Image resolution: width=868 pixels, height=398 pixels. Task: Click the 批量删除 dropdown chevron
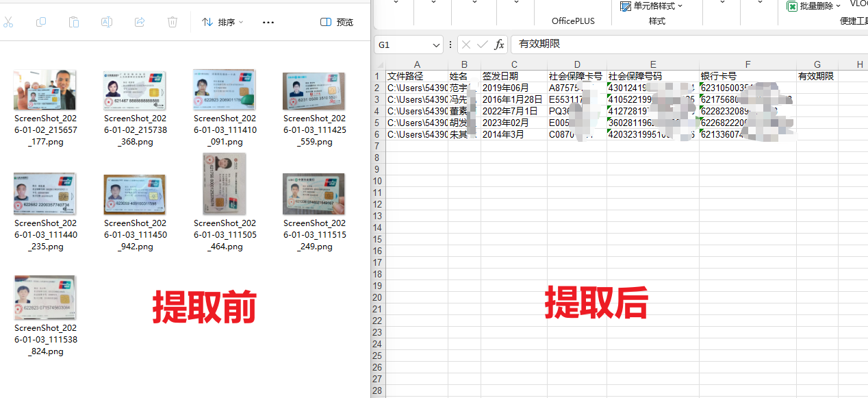pos(839,5)
